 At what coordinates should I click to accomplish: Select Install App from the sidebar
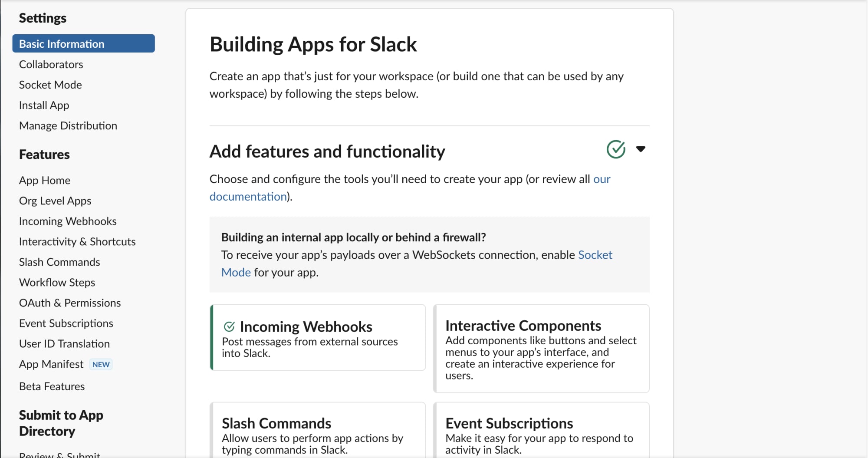click(x=44, y=105)
